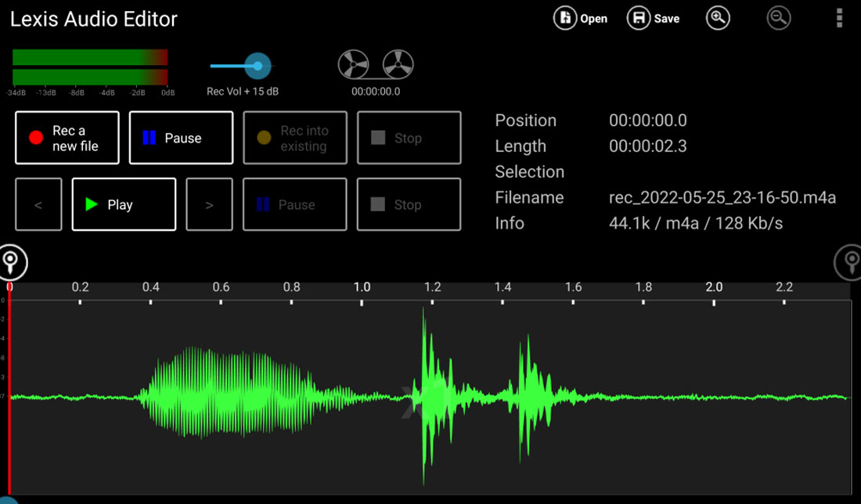861x504 pixels.
Task: Click the zoom out magnifier icon
Action: [x=778, y=18]
